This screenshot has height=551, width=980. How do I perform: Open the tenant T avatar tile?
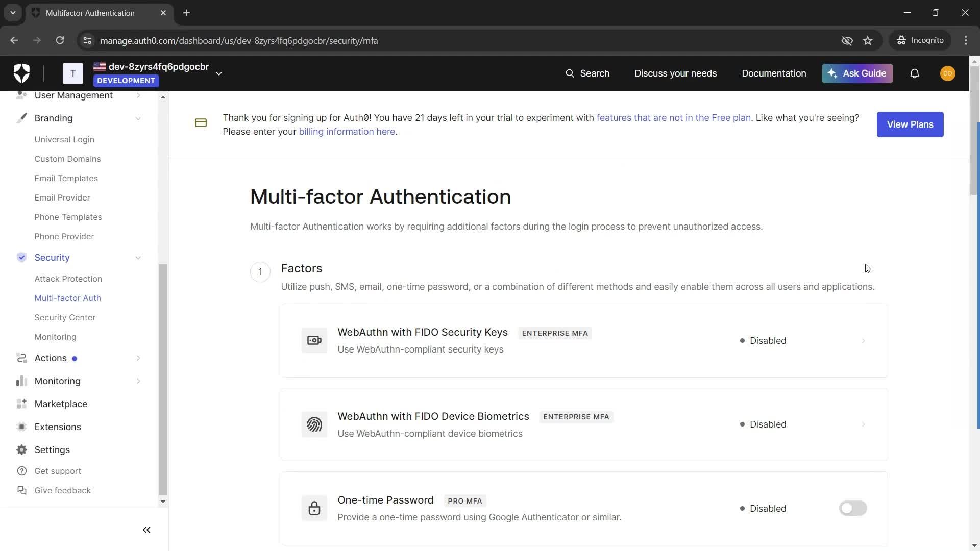pyautogui.click(x=73, y=73)
